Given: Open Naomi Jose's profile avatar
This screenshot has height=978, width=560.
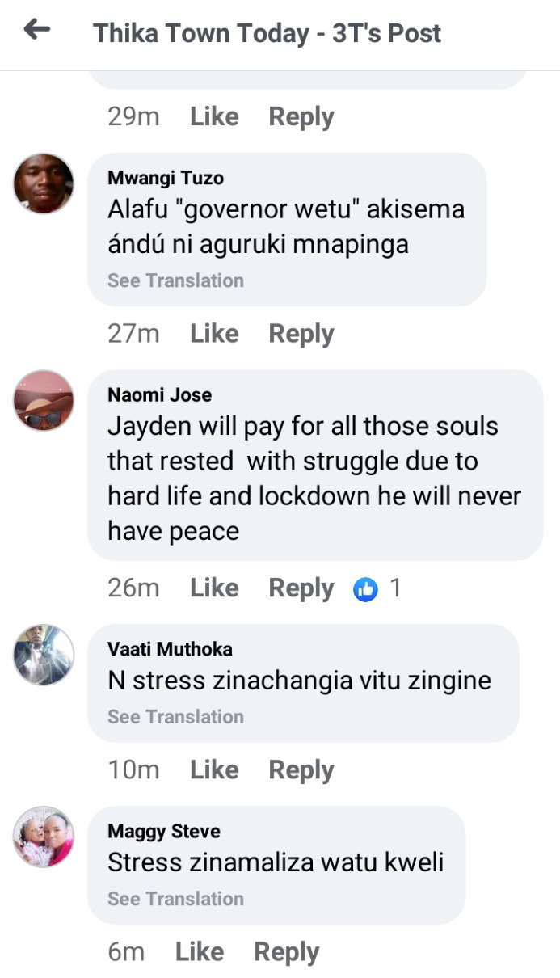Looking at the screenshot, I should 44,401.
